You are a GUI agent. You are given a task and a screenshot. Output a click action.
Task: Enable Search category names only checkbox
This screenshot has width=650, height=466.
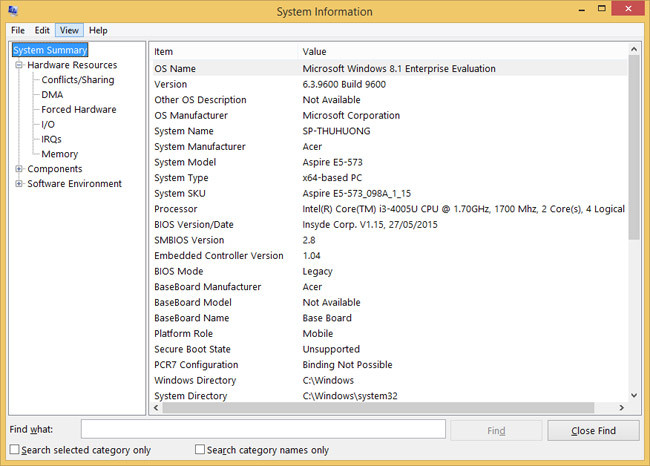(x=200, y=450)
